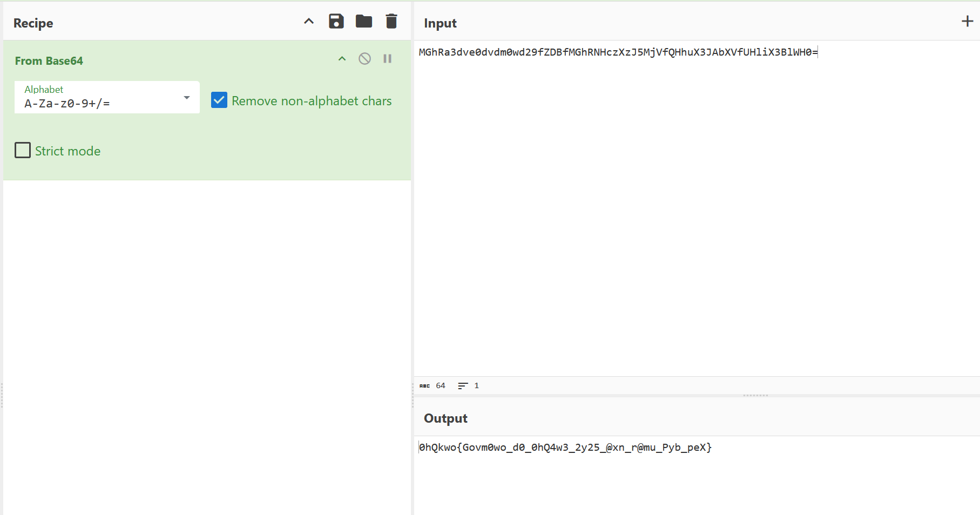Click the line count icon in the input status bar

463,386
